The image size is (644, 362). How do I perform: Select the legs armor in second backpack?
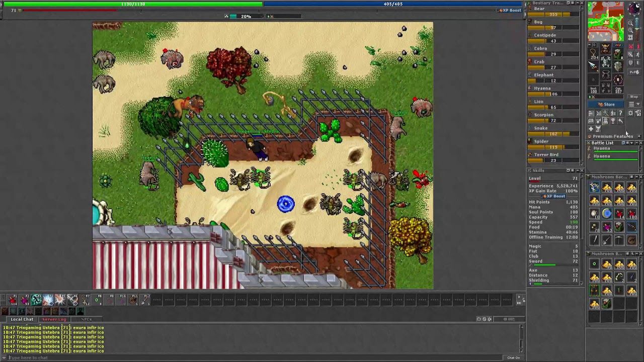click(x=594, y=290)
